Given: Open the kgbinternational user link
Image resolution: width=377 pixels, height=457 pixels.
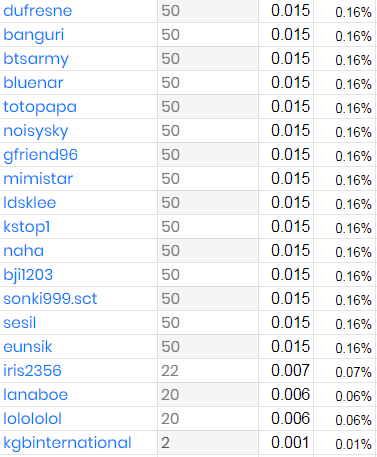Looking at the screenshot, I should pyautogui.click(x=67, y=443).
